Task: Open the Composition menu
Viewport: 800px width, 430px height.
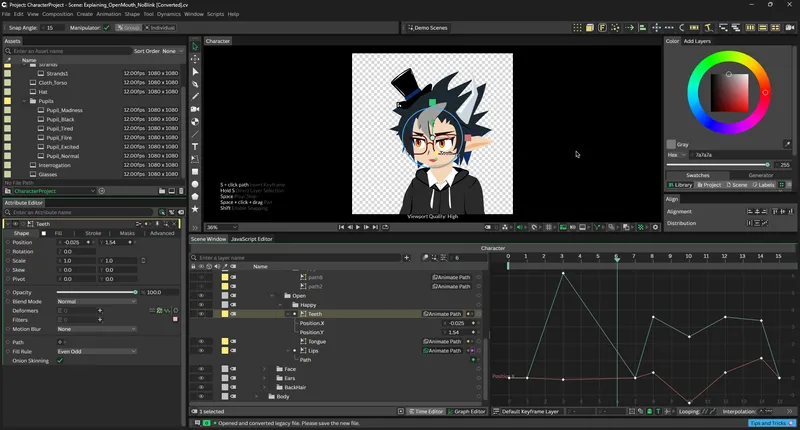Action: 58,14
